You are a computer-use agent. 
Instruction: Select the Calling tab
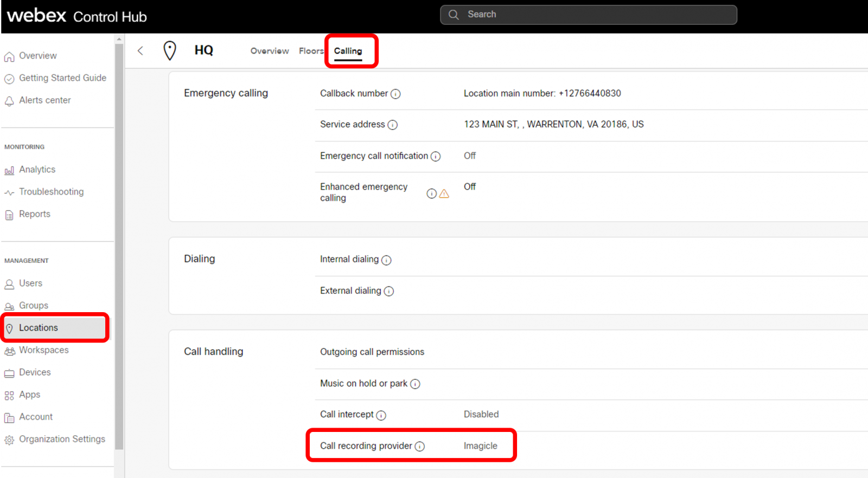(x=348, y=51)
